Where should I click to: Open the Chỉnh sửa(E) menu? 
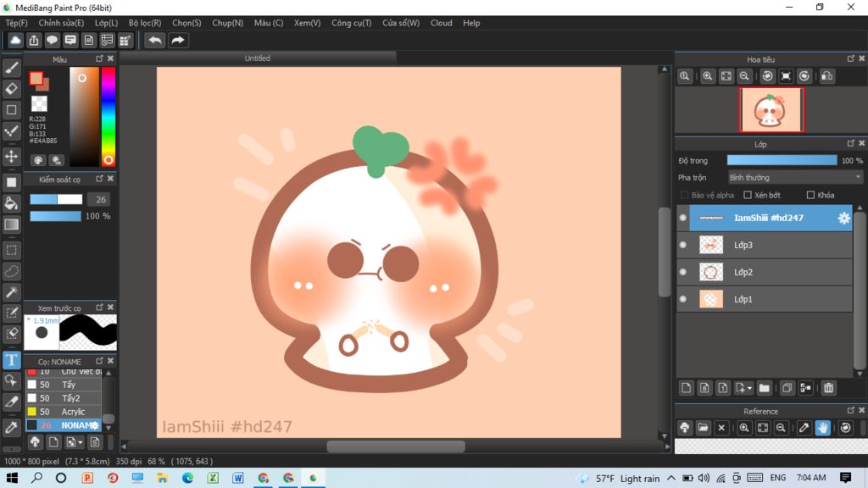[61, 23]
